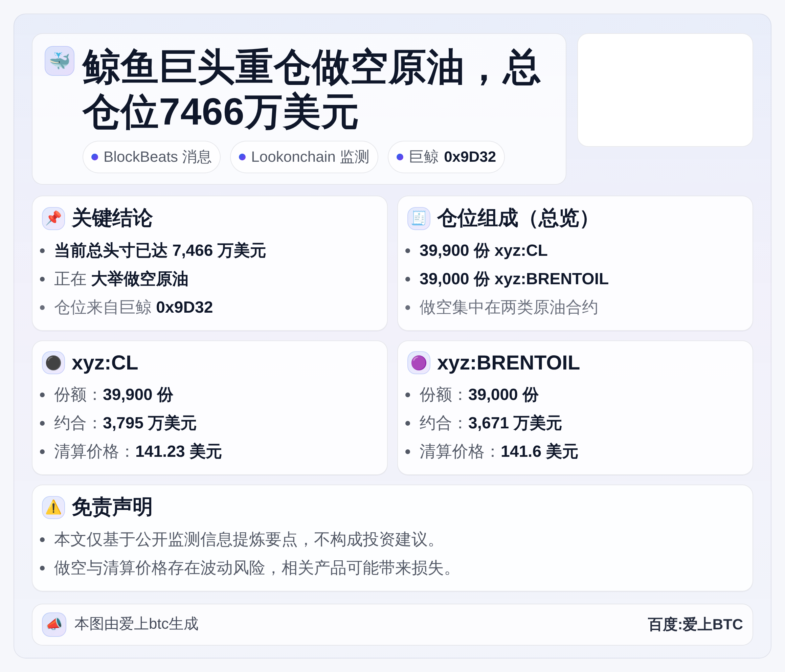Image resolution: width=785 pixels, height=672 pixels.
Task: Click the line 正在 大举做空原油
Action: pos(121,279)
